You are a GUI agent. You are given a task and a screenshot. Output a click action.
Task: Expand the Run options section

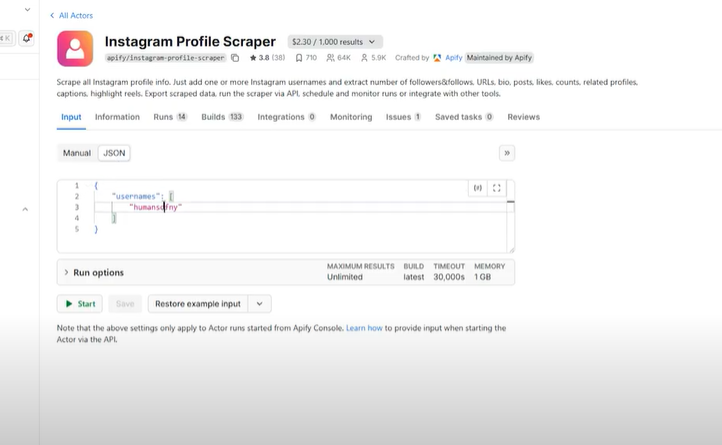95,272
